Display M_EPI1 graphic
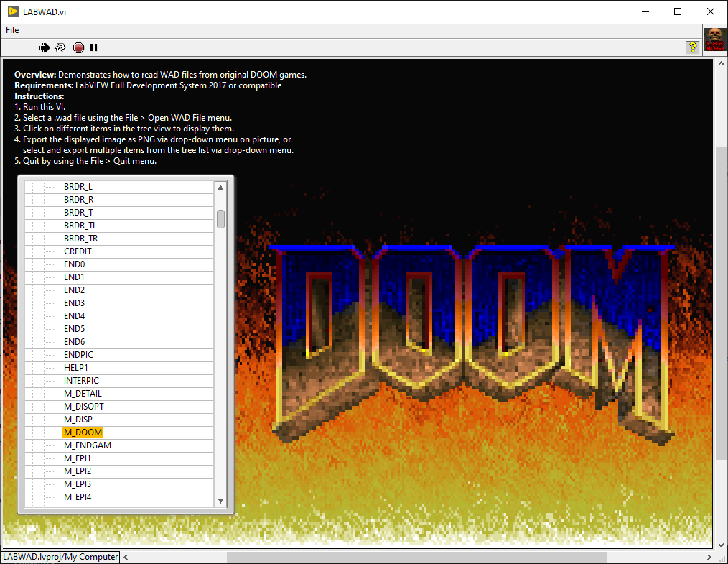 pyautogui.click(x=78, y=458)
